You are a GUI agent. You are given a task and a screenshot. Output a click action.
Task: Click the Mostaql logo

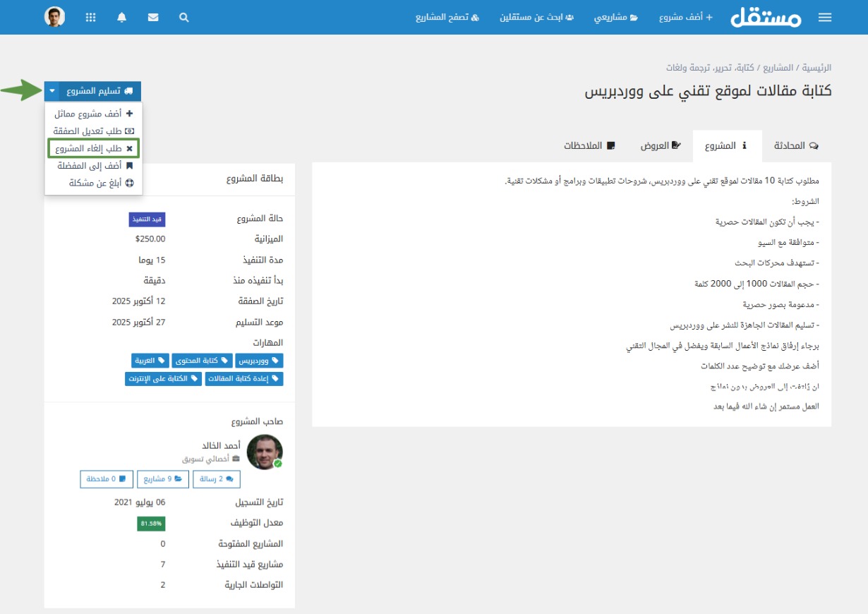(766, 17)
